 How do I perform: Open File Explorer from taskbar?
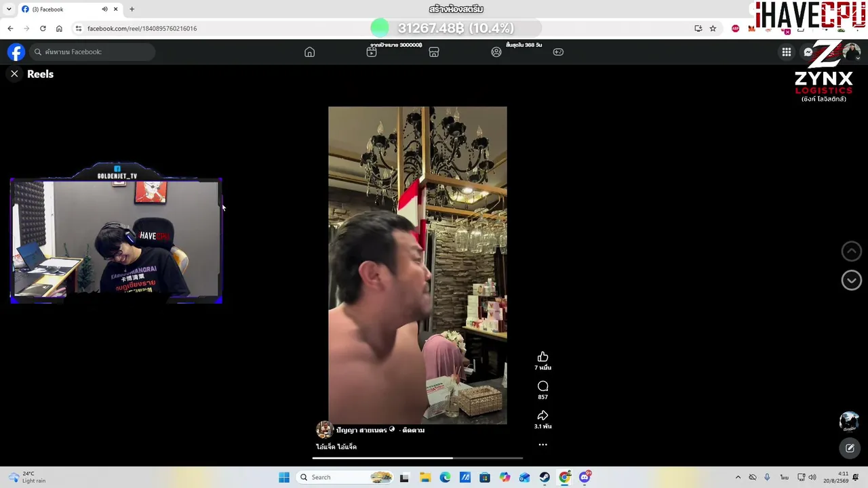pos(425,477)
